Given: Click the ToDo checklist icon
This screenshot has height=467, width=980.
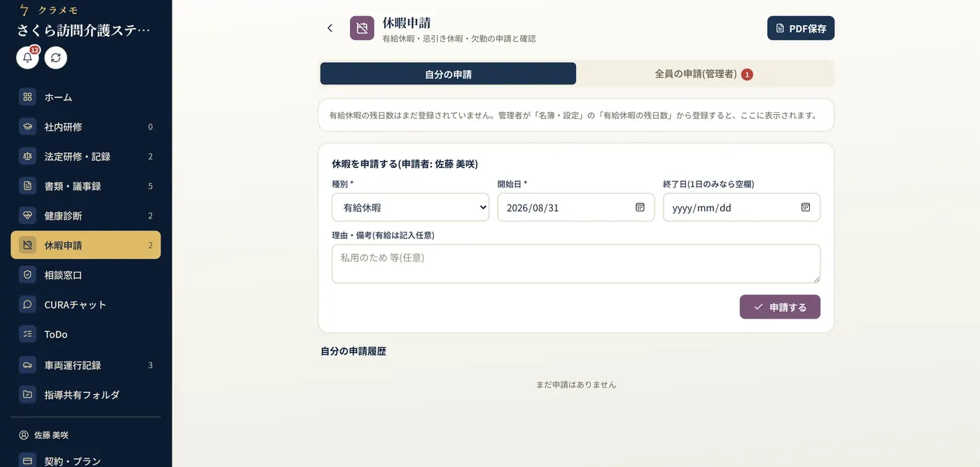Looking at the screenshot, I should point(27,334).
